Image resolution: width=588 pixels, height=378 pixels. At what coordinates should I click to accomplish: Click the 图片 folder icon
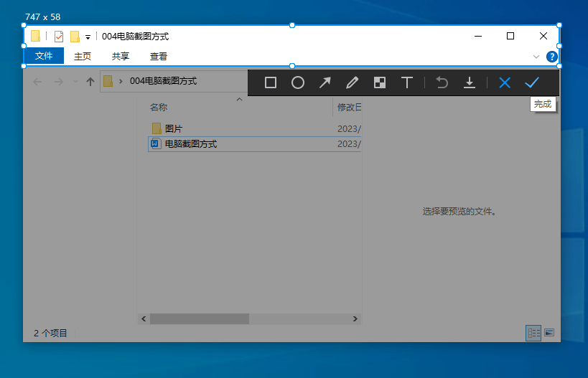tap(157, 128)
